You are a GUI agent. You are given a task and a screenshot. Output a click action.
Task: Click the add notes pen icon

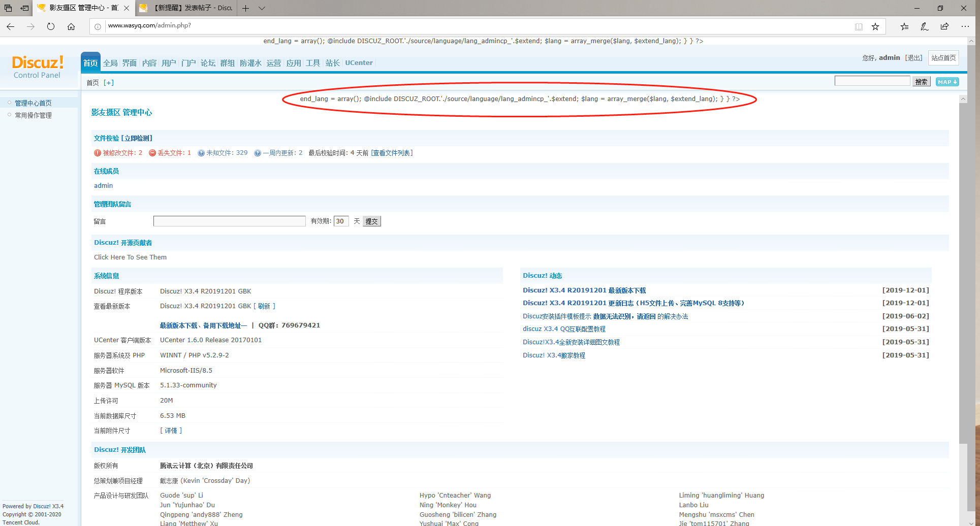coord(924,26)
